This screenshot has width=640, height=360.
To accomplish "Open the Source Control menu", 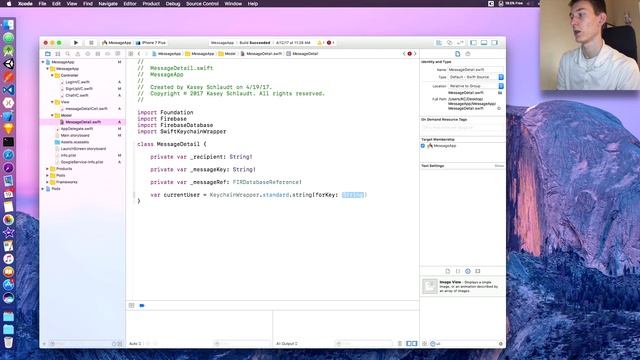I will pos(202,4).
